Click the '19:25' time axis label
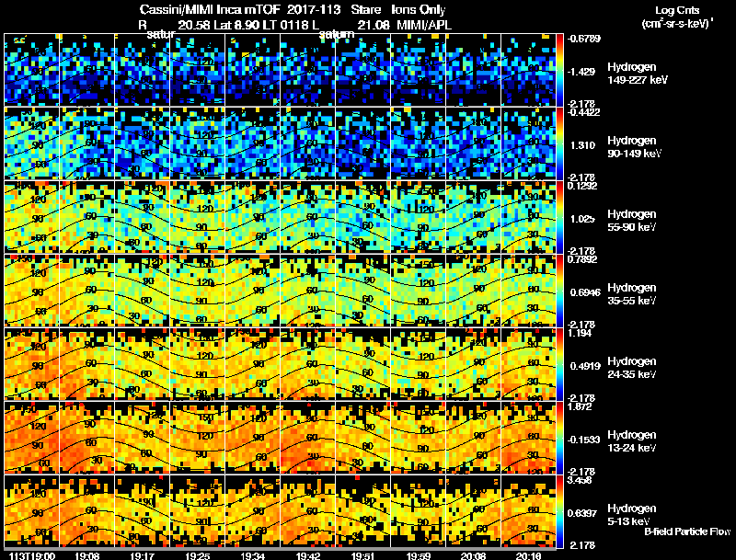The image size is (736, 560). [x=198, y=555]
